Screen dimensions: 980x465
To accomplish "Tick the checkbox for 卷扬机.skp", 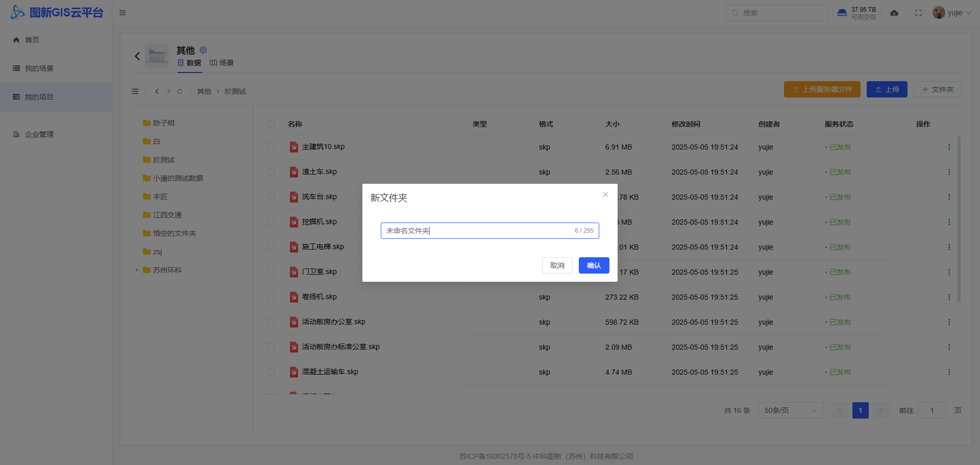I will tap(271, 297).
